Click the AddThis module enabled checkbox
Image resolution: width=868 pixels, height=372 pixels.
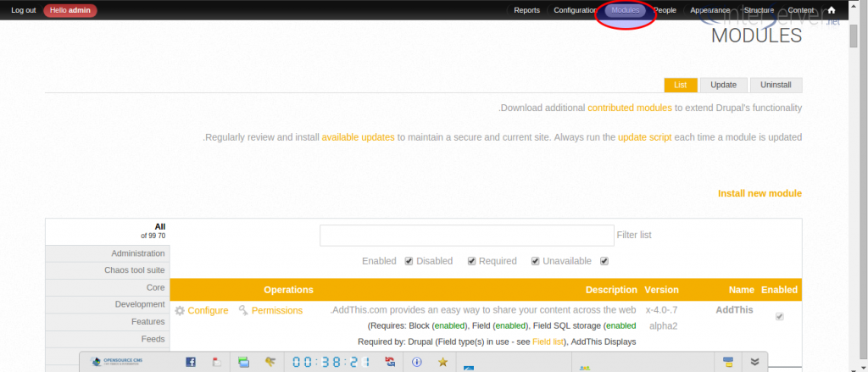[x=780, y=317]
